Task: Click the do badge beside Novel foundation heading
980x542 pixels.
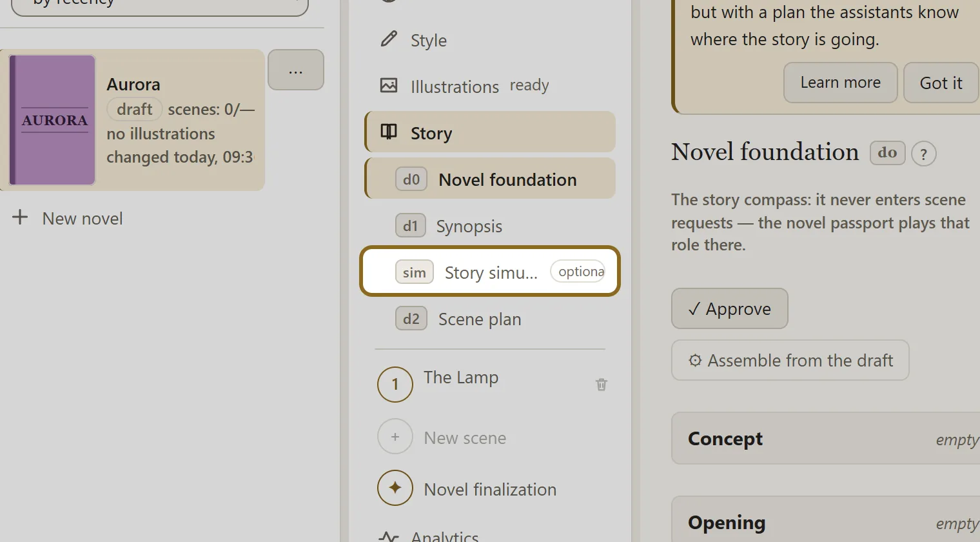Action: [888, 153]
